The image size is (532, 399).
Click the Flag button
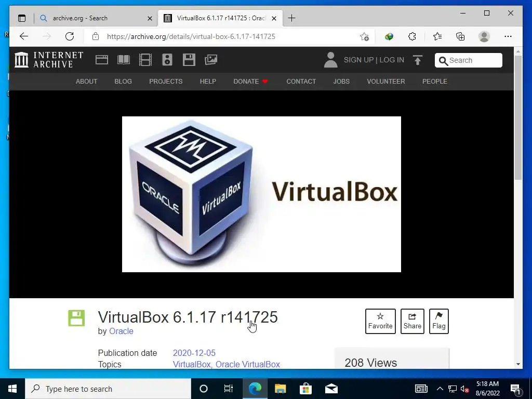(x=438, y=321)
